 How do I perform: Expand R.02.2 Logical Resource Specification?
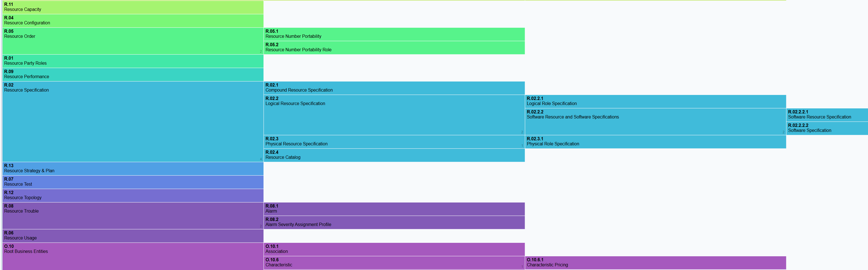(394, 115)
